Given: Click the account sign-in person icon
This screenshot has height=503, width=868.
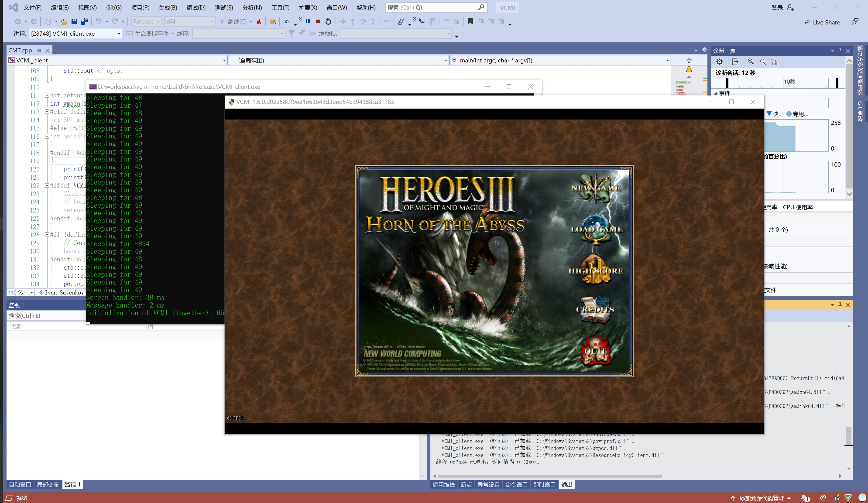Looking at the screenshot, I should [x=790, y=8].
